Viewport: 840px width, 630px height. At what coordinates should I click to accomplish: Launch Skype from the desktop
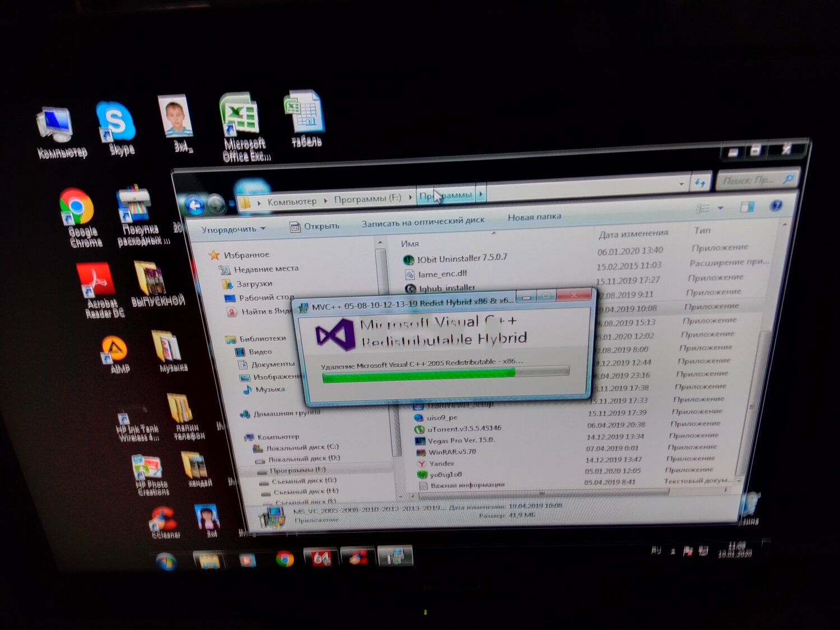(x=116, y=128)
